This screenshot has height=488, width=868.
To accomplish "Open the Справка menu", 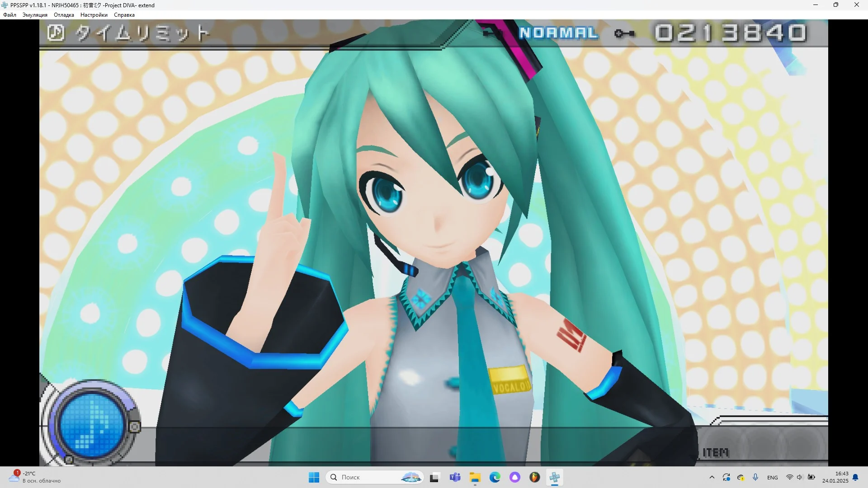I will coord(124,15).
